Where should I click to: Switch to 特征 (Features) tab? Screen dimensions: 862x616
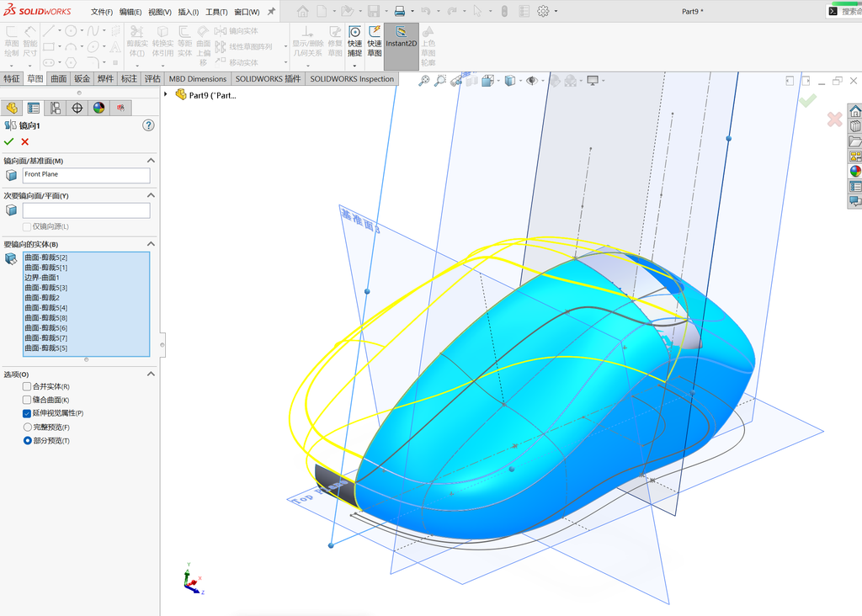pos(12,78)
